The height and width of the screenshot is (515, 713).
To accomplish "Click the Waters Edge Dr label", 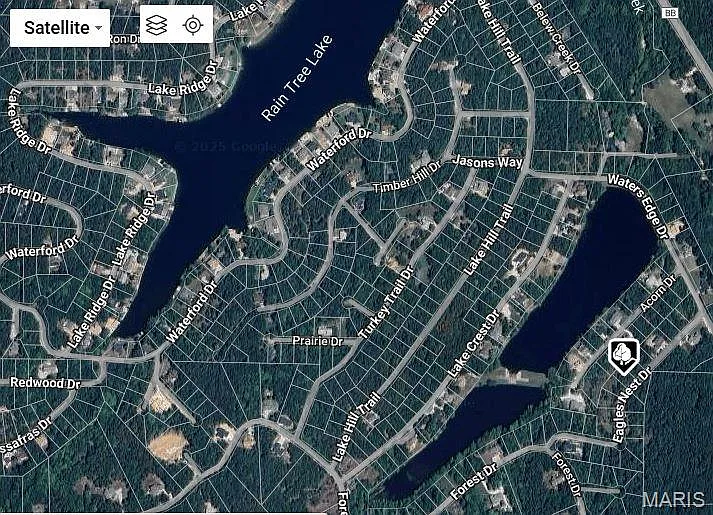I will coord(639,205).
